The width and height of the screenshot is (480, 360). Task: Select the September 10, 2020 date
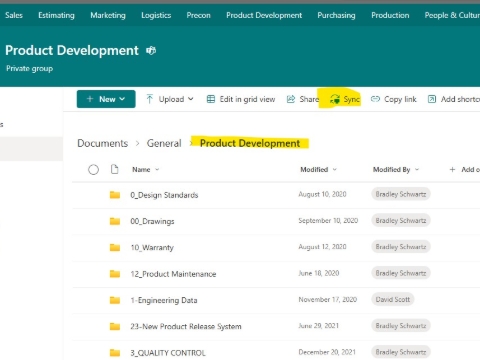click(328, 221)
